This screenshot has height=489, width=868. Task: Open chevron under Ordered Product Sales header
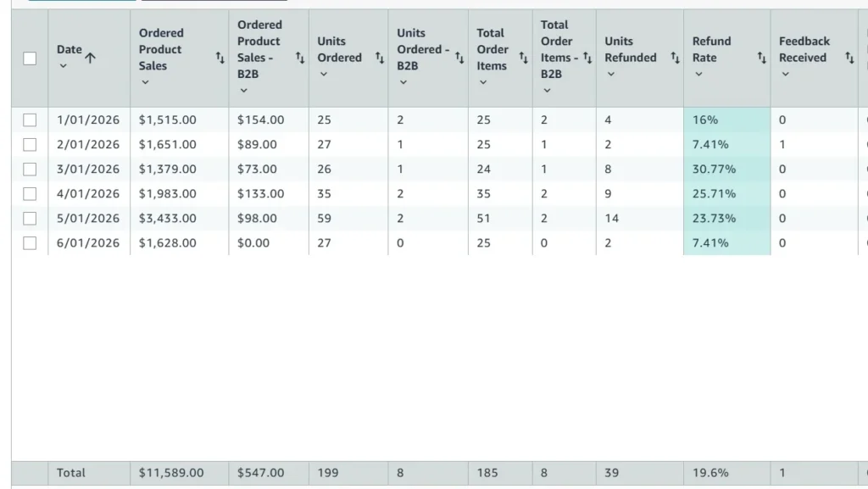pos(145,82)
